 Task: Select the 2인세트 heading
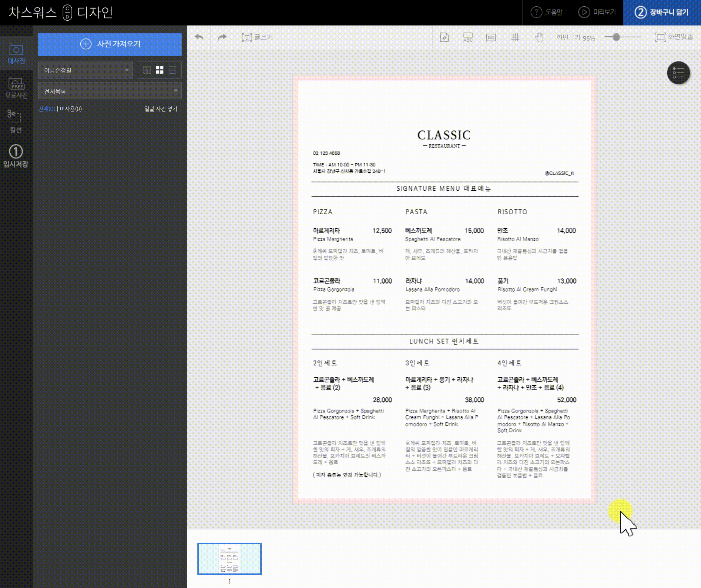click(x=325, y=363)
